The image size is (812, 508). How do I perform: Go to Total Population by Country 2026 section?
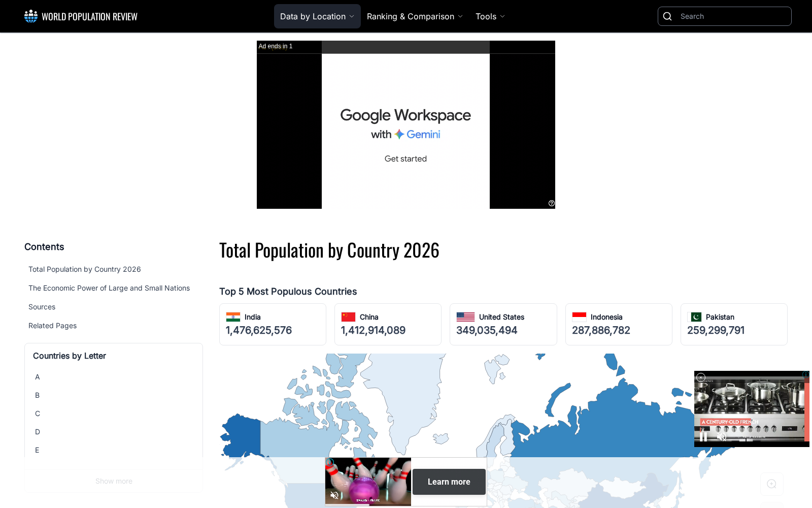(85, 269)
